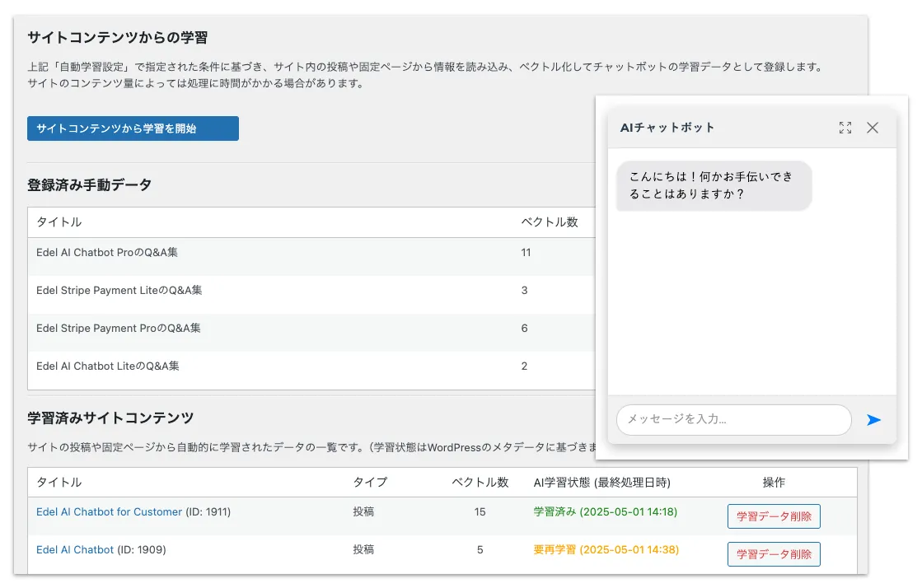Click vector count 15 in site content table

click(x=480, y=511)
